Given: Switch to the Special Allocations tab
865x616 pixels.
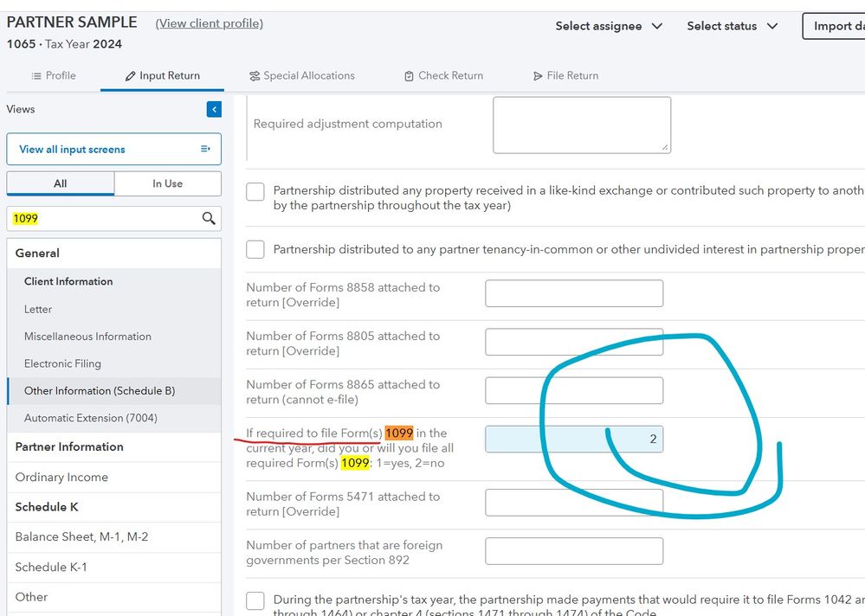Looking at the screenshot, I should click(x=301, y=75).
